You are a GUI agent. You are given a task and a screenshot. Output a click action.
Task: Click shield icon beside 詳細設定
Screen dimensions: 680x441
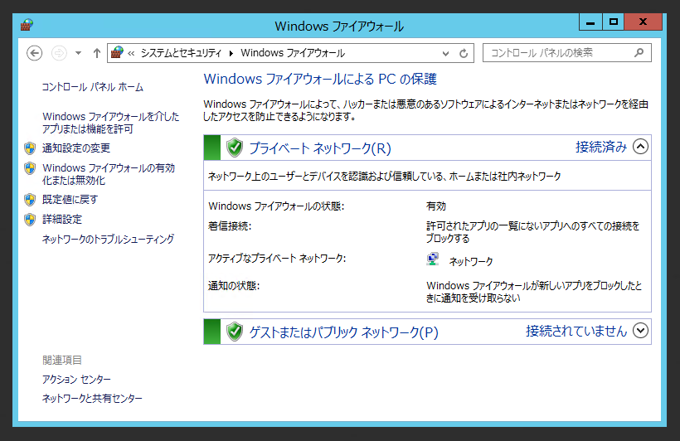click(30, 219)
